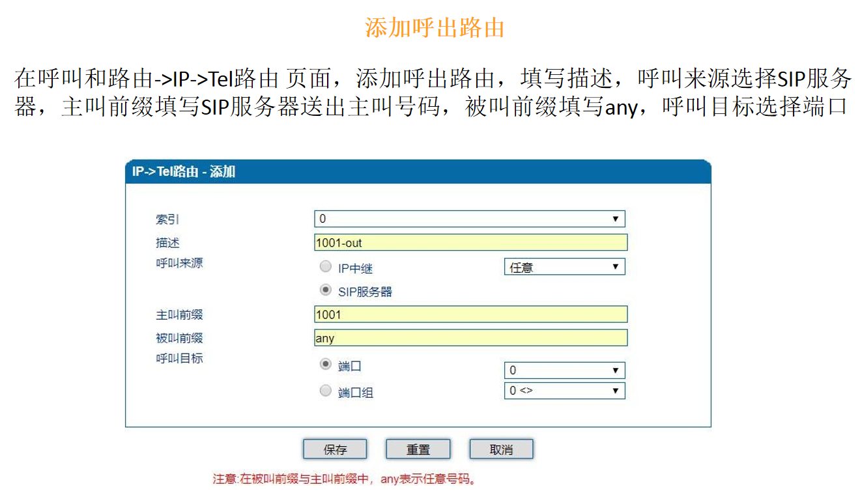The height and width of the screenshot is (504, 860).
Task: Click the red 注意 note text
Action: pyautogui.click(x=345, y=480)
